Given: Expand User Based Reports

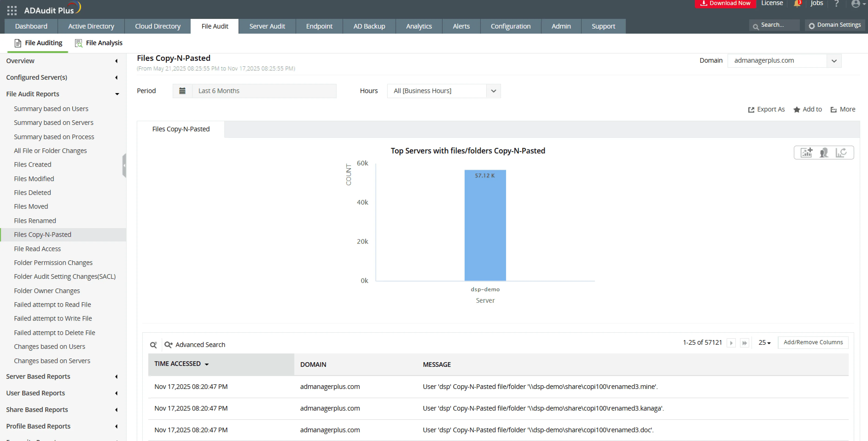Looking at the screenshot, I should 63,393.
